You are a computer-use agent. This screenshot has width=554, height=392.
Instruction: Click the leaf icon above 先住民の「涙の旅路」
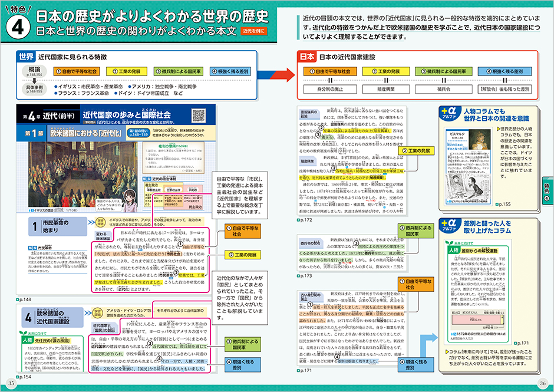pos(23,333)
